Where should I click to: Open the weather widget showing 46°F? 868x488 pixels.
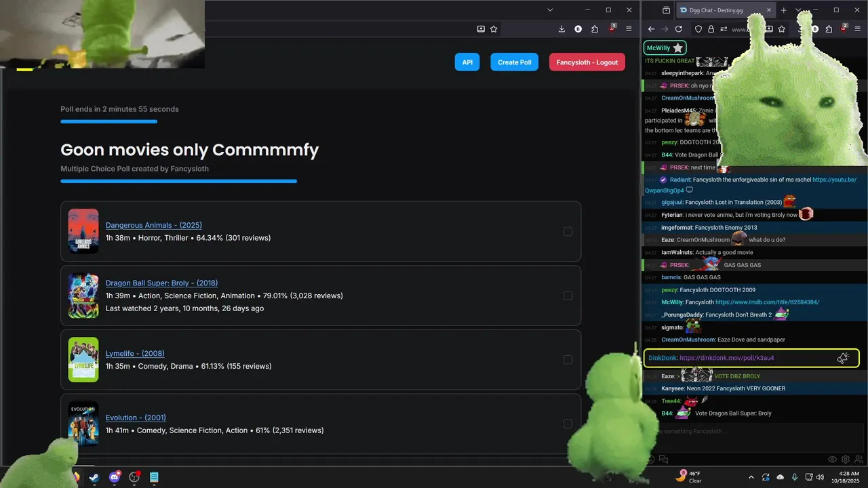click(688, 477)
